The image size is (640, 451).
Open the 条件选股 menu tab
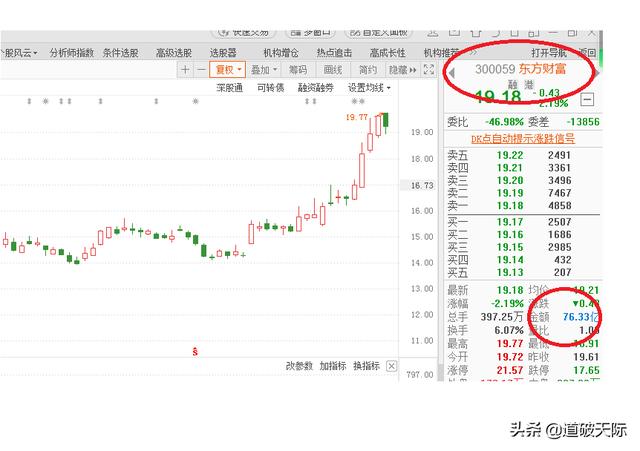(121, 52)
